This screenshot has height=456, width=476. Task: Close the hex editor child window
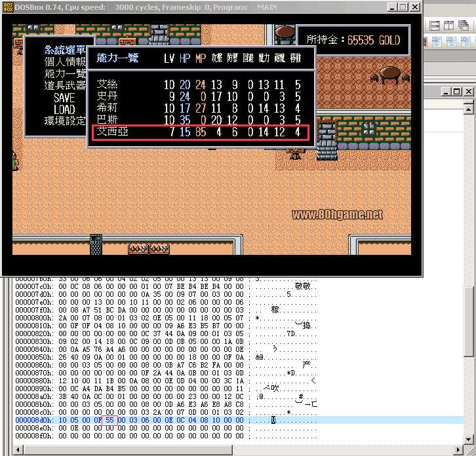click(468, 91)
